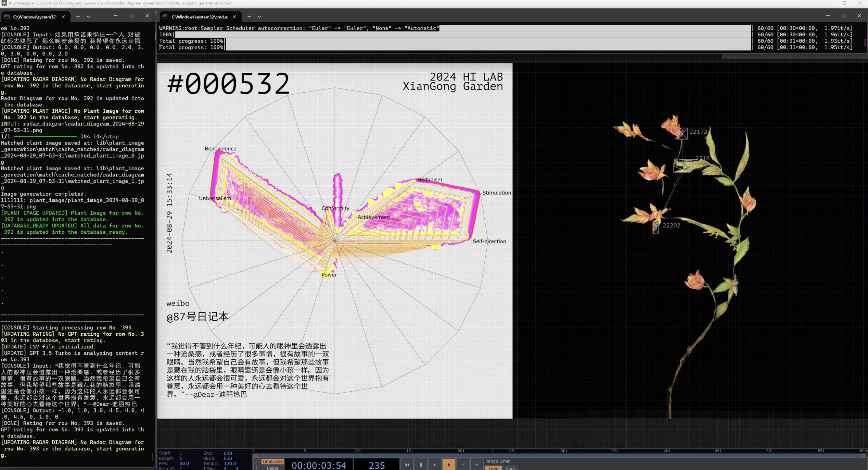Close the left terminal tab
Screen dimensions: 868x470
tap(63, 16)
